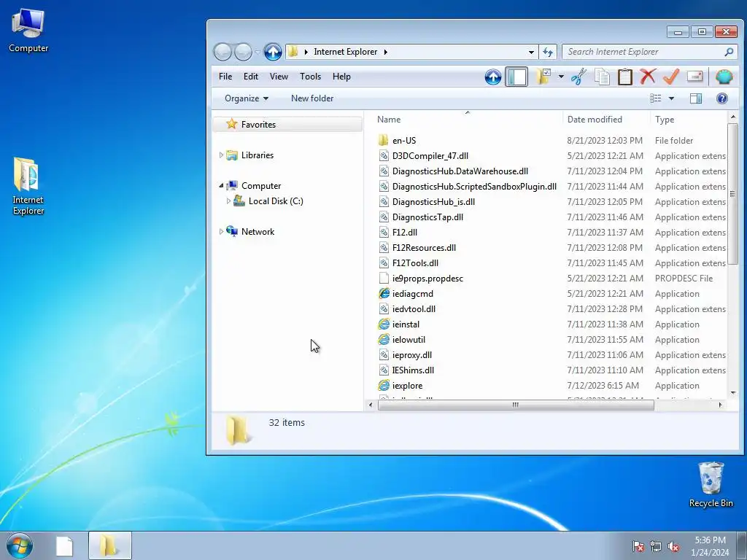Click the Cut scissors icon
Image resolution: width=747 pixels, height=560 pixels.
click(578, 77)
